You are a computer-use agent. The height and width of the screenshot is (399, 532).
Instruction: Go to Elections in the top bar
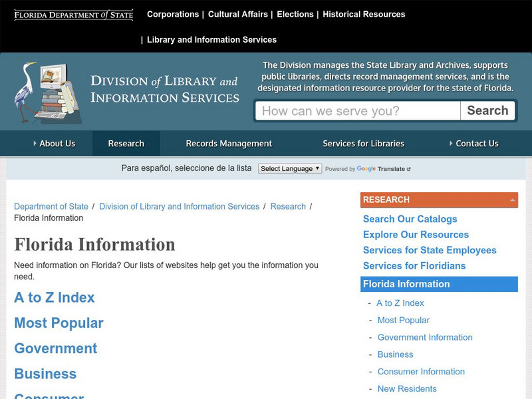pos(295,14)
